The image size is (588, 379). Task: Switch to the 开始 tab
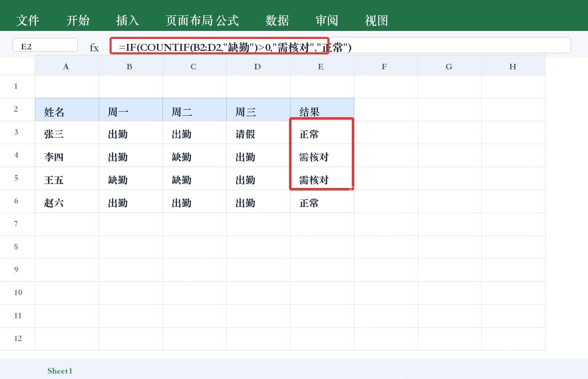78,20
